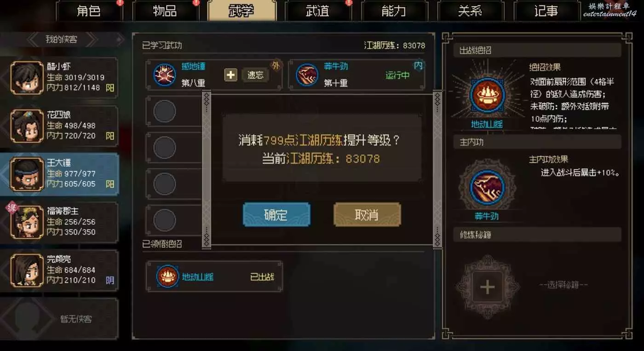Click the 撼地锤 skill icon
Image resolution: width=644 pixels, height=351 pixels.
(x=164, y=75)
